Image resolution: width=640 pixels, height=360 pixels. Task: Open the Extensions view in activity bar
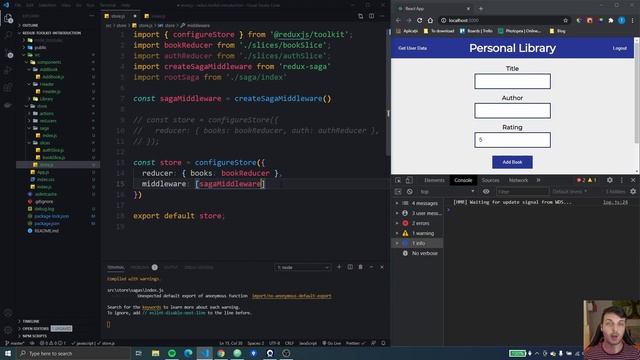[x=8, y=87]
